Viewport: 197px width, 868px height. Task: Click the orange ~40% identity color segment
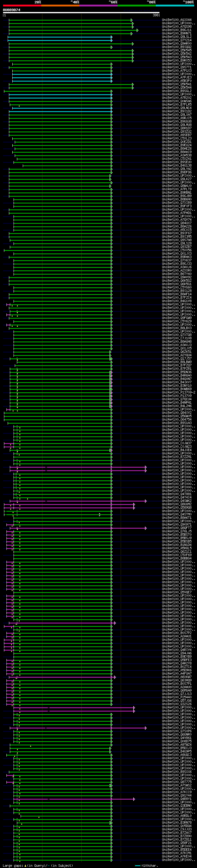pyautogui.click(x=60, y=6)
